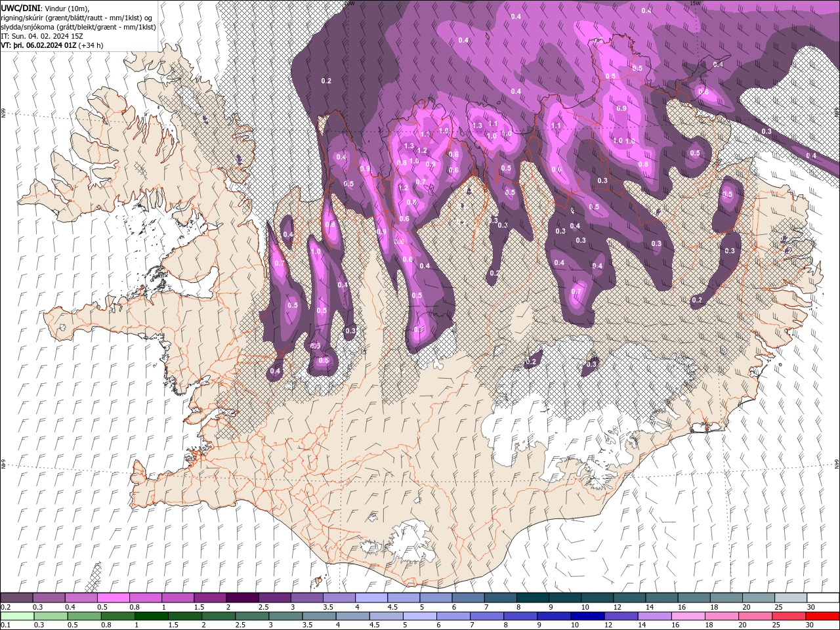Pick the white top legend swatch above 30

coord(823,598)
